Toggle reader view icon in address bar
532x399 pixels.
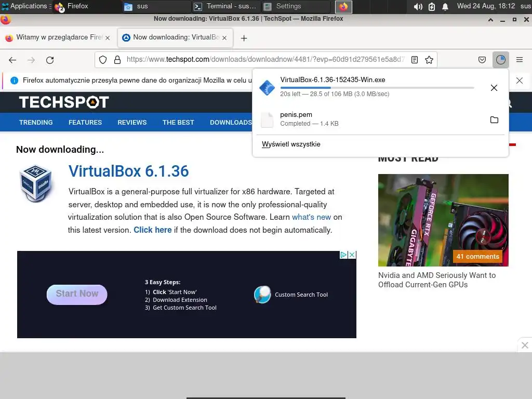(414, 60)
